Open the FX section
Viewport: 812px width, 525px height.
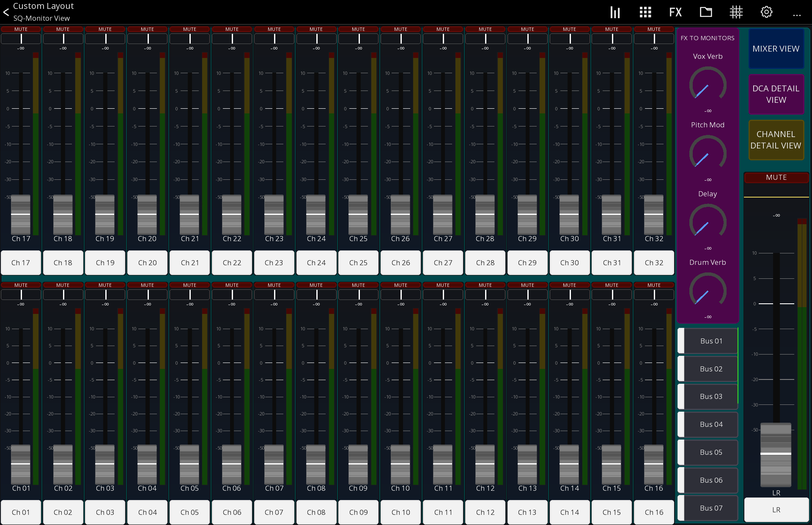point(675,12)
